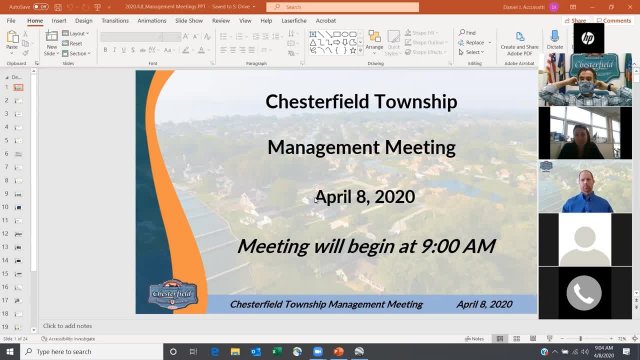Click the text highlight color icon
Viewport: 640px width, 360px height.
tap(186, 50)
